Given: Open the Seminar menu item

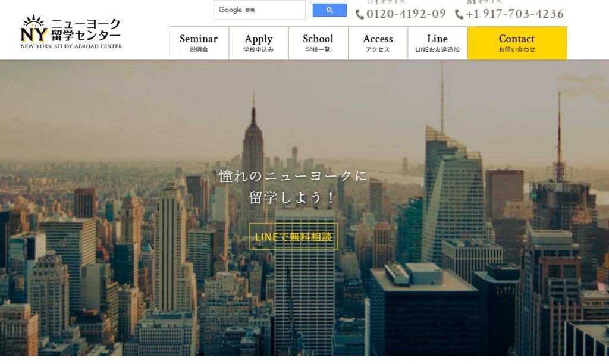Looking at the screenshot, I should coord(199,43).
